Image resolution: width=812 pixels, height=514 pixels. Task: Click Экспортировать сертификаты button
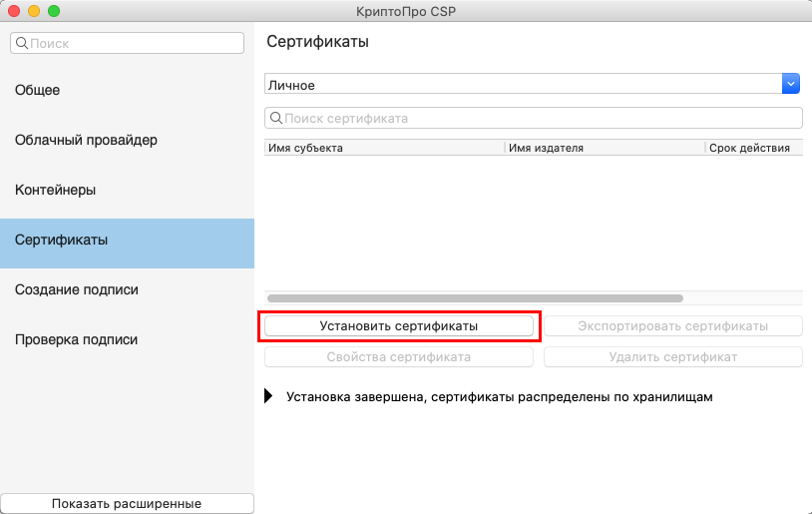672,326
